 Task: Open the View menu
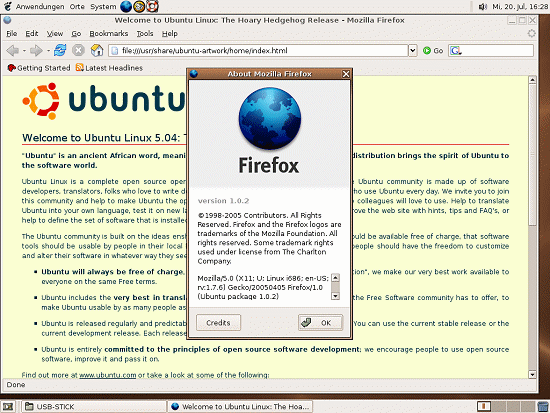(55, 34)
